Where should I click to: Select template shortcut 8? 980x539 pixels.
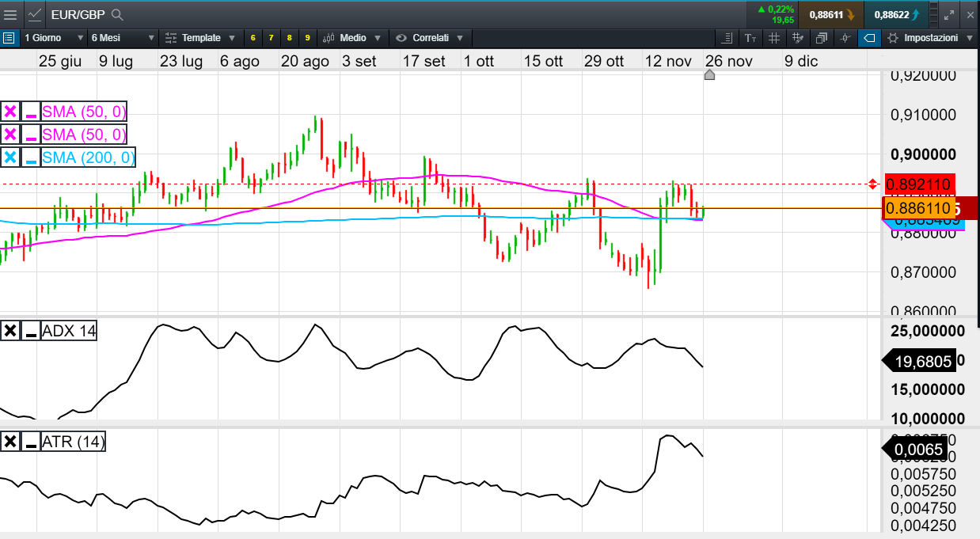point(289,37)
